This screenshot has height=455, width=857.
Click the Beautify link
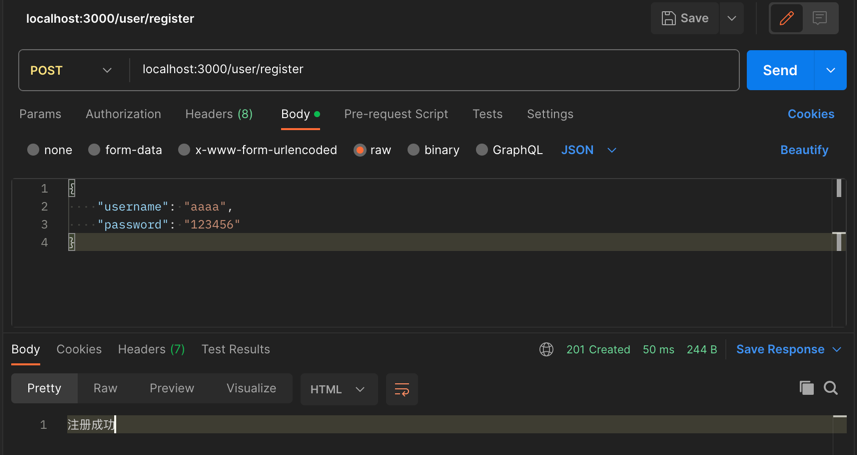point(804,150)
